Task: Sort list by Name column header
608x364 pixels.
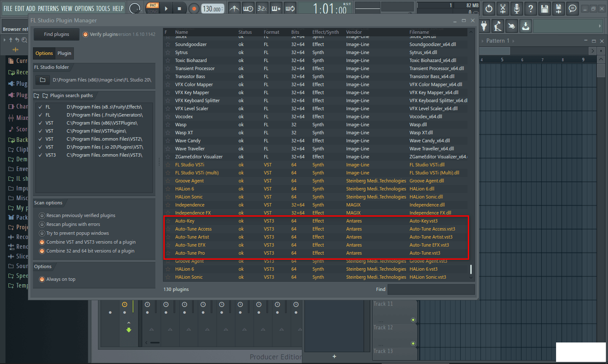Action: click(x=182, y=32)
